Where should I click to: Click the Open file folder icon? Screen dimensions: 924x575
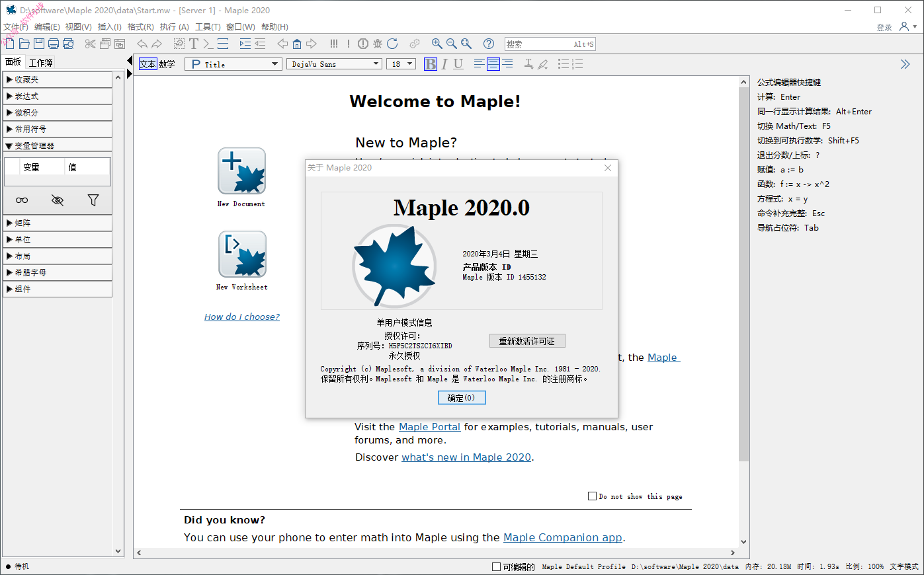24,44
